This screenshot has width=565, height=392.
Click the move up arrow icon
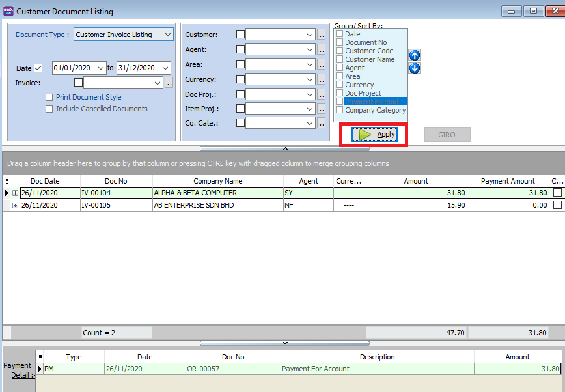pos(414,55)
